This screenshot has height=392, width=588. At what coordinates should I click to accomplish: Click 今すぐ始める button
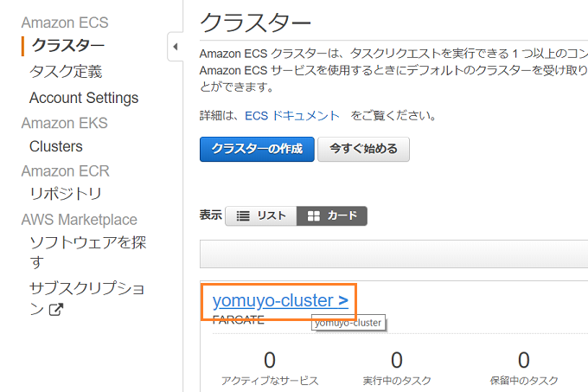pyautogui.click(x=363, y=150)
